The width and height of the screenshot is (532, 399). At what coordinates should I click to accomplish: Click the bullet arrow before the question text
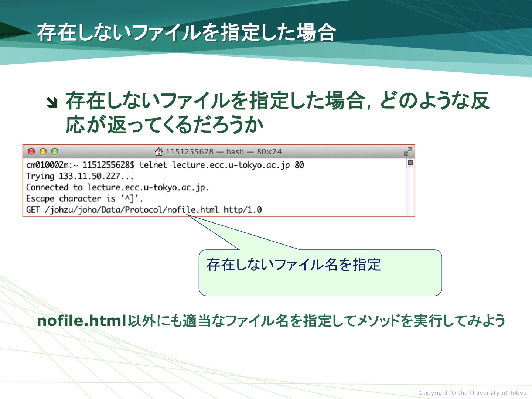point(52,102)
